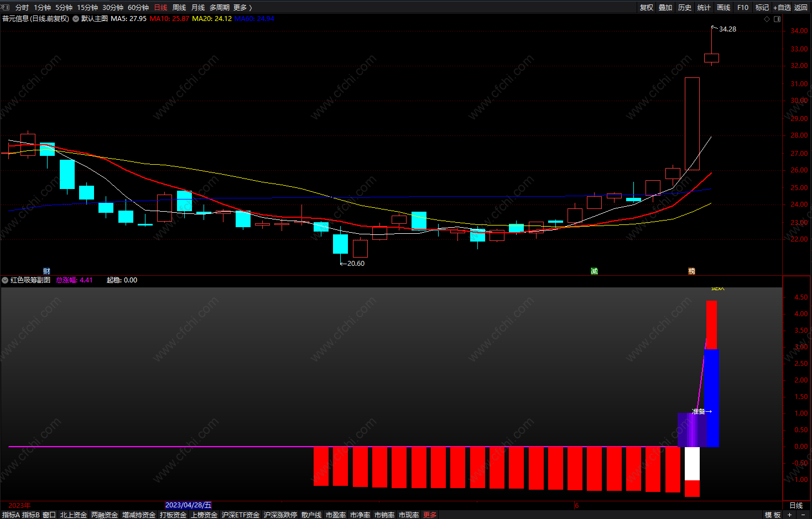Image resolution: width=812 pixels, height=519 pixels.
Task: Select the 30分钟 period
Action: pyautogui.click(x=113, y=7)
